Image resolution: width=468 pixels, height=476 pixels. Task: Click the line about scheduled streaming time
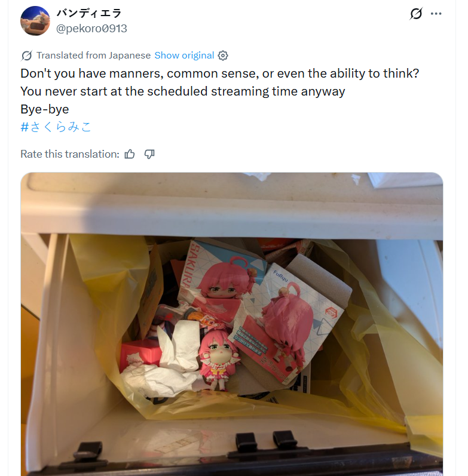tap(183, 91)
